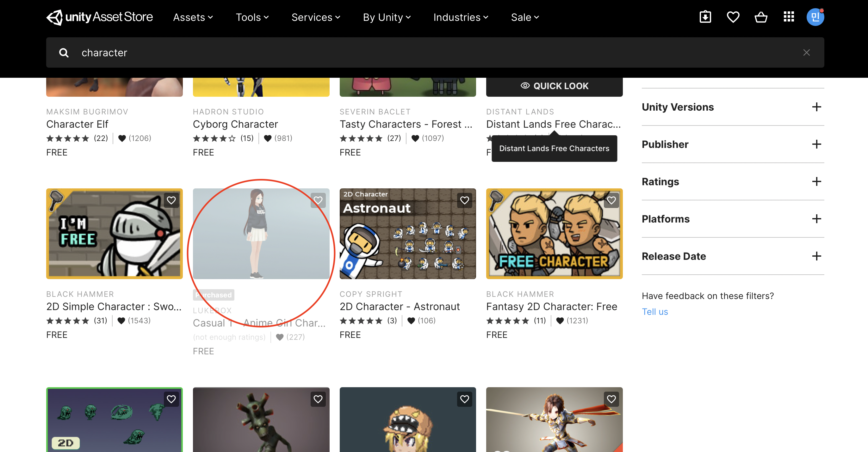This screenshot has height=452, width=868.
Task: Open the apps grid menu
Action: [x=789, y=17]
